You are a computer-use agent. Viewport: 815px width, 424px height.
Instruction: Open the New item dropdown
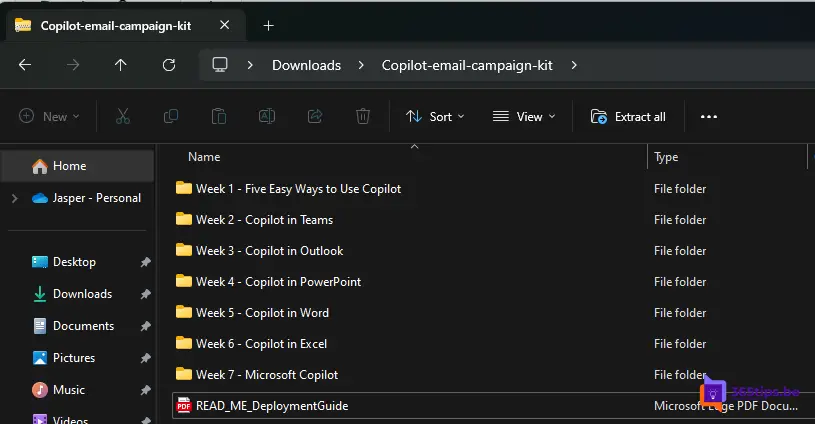coord(46,117)
